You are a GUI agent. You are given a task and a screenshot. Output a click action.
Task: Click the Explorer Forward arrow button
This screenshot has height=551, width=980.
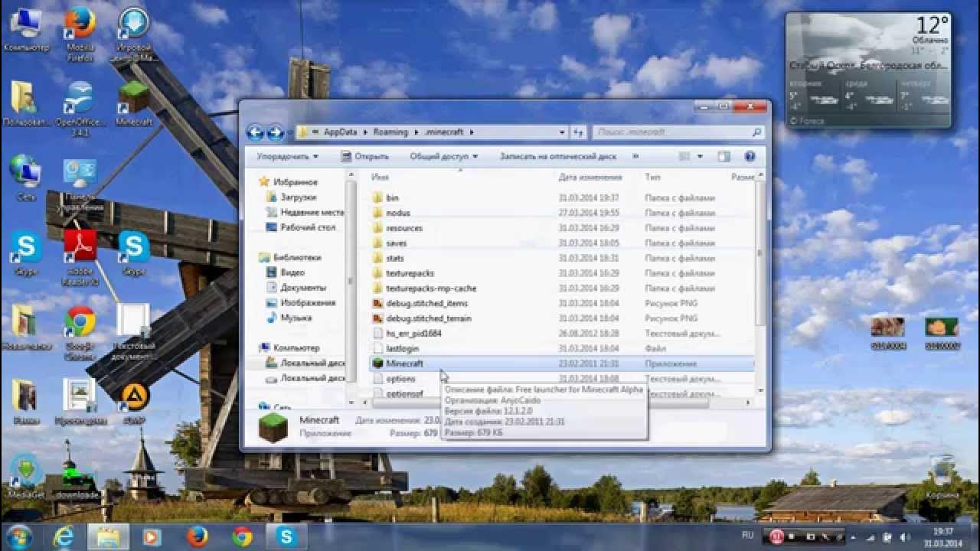[x=275, y=132]
